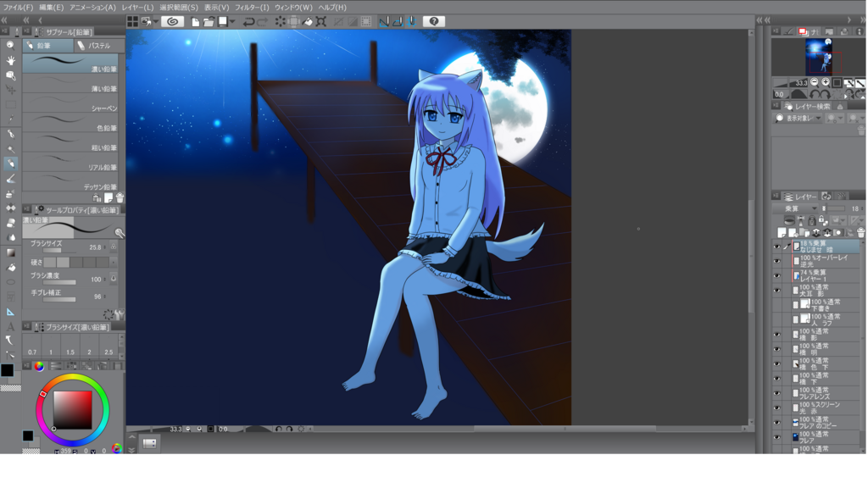Redo the last action
The height and width of the screenshot is (488, 868).
click(263, 21)
